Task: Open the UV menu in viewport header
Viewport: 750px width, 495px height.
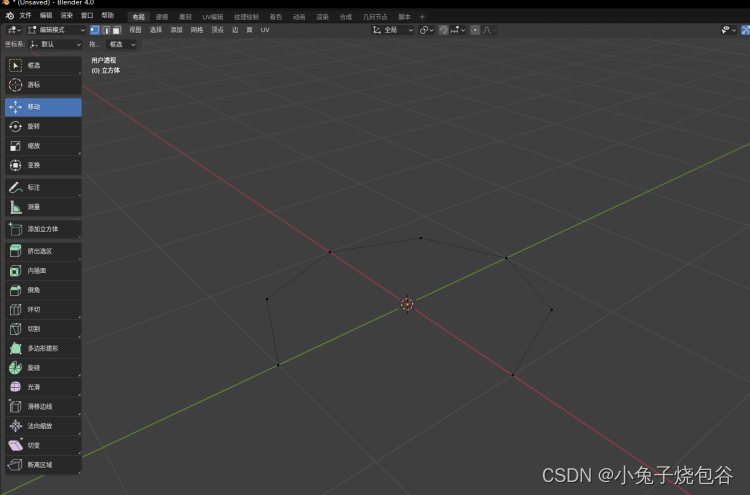Action: tap(265, 30)
